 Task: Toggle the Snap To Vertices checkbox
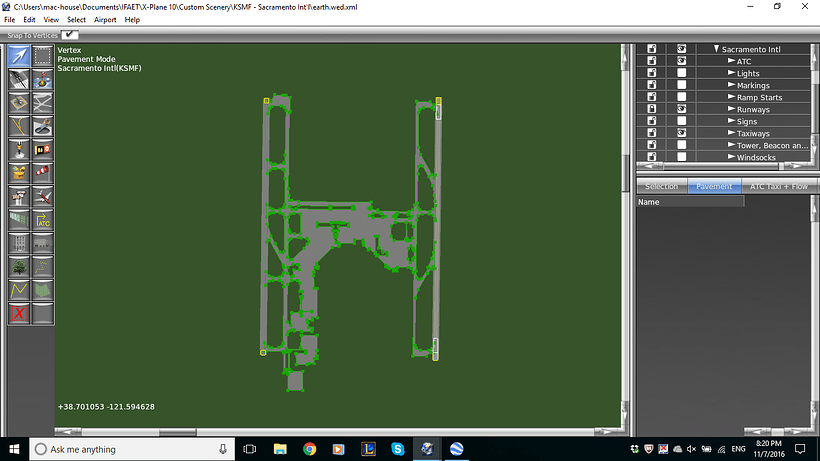click(70, 35)
